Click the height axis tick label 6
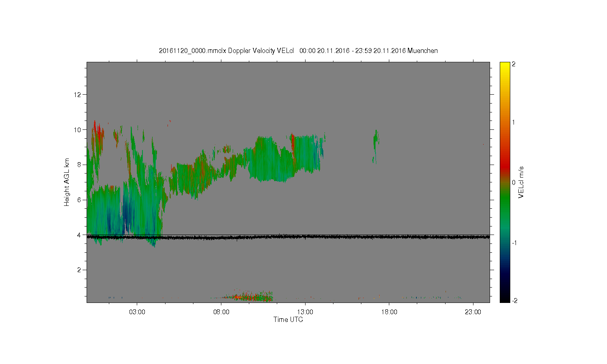Screen dimensions: 607x364 (x=79, y=200)
